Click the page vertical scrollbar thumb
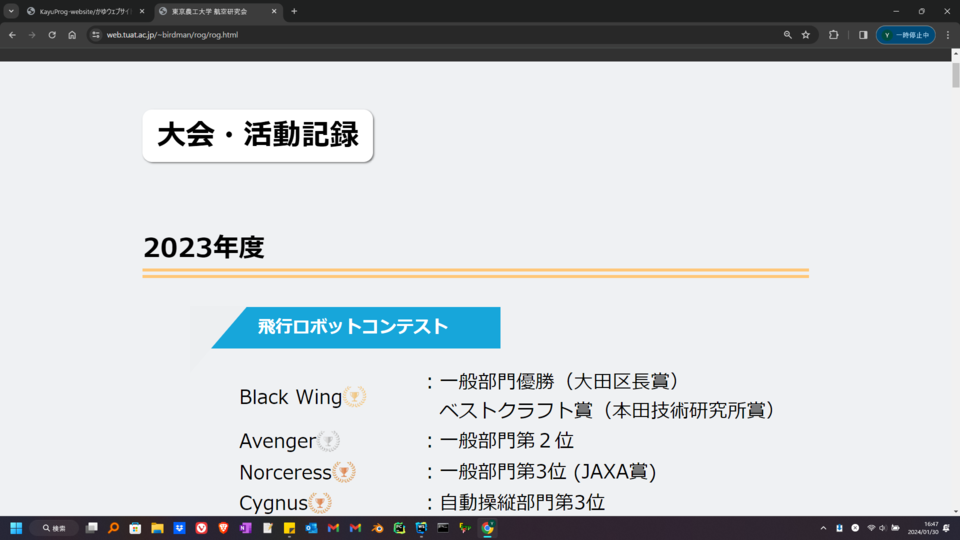 click(955, 76)
